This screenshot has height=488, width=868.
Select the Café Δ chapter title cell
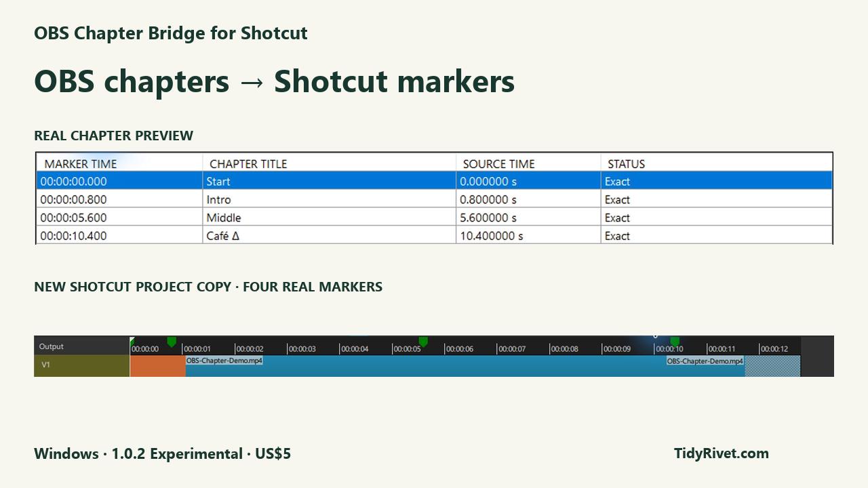point(329,236)
